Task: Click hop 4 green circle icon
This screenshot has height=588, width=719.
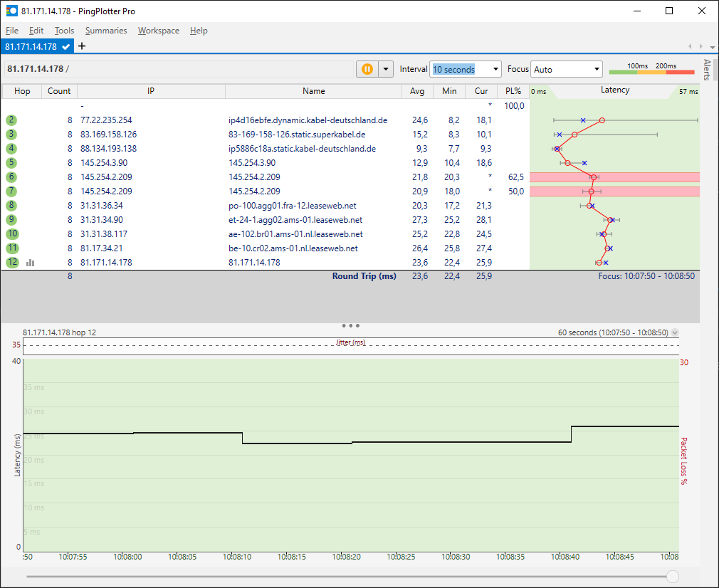Action: tap(11, 149)
